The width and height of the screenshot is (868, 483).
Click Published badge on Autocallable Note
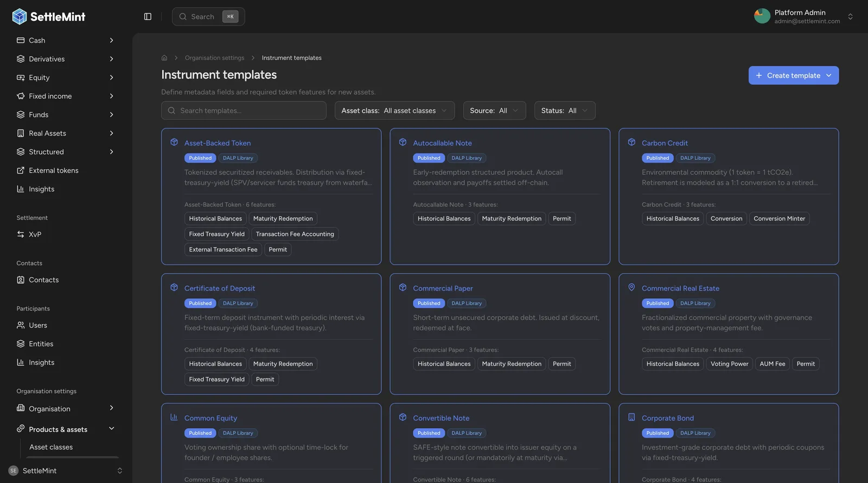coord(429,158)
